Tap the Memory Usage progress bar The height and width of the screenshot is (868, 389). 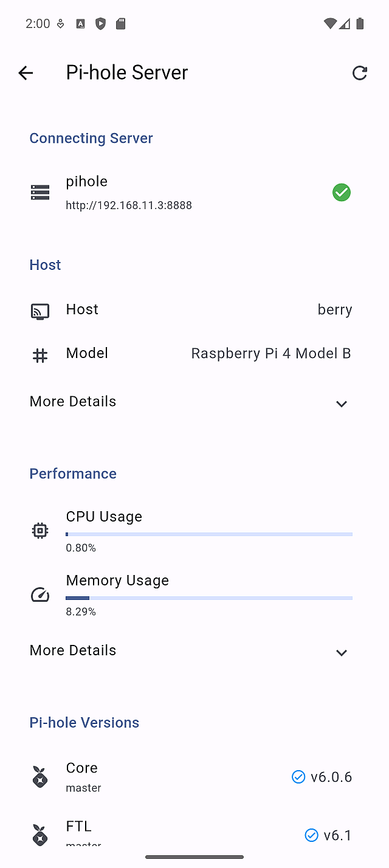click(209, 598)
